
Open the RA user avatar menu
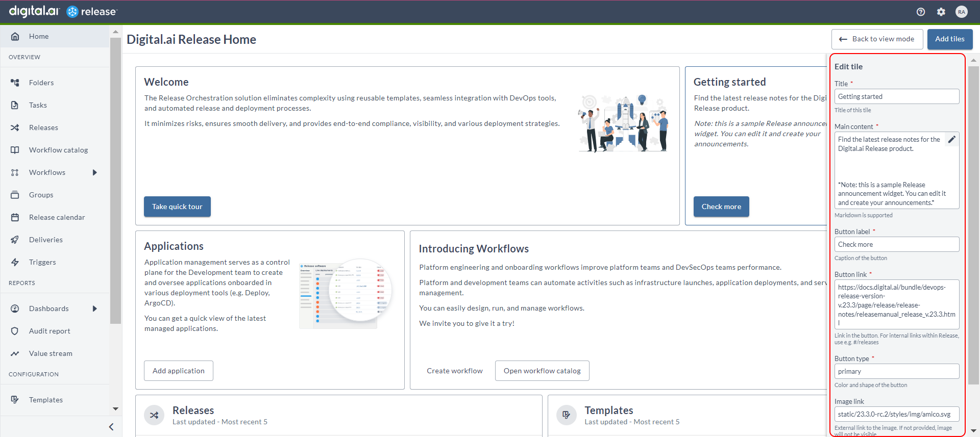tap(962, 12)
